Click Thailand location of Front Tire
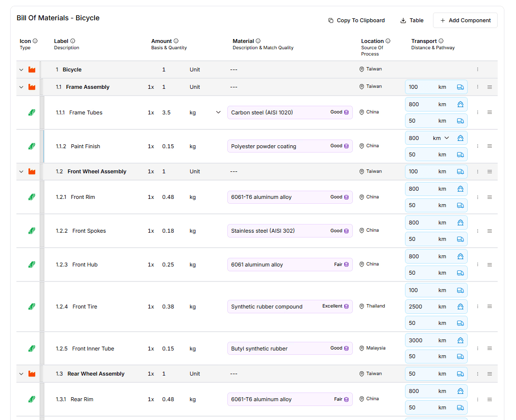 372,306
